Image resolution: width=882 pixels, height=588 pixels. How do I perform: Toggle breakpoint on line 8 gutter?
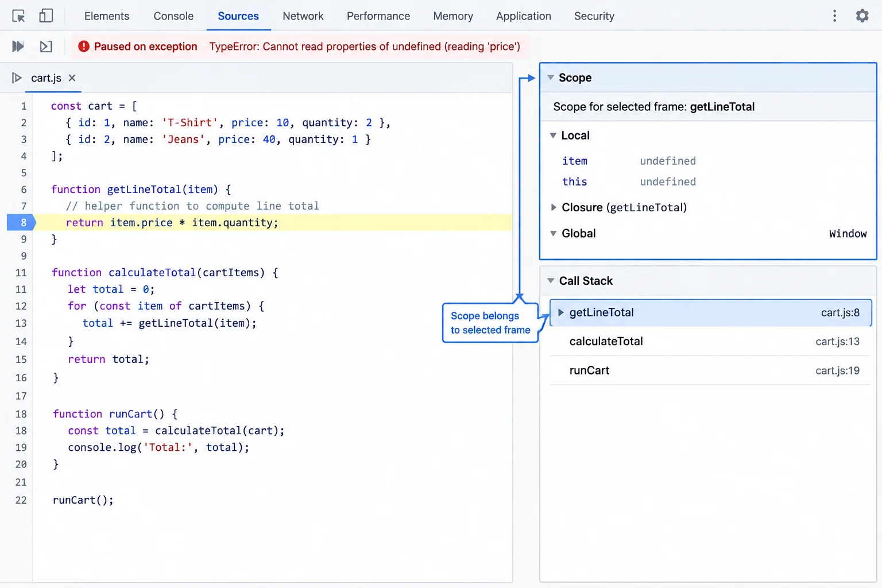coord(21,222)
